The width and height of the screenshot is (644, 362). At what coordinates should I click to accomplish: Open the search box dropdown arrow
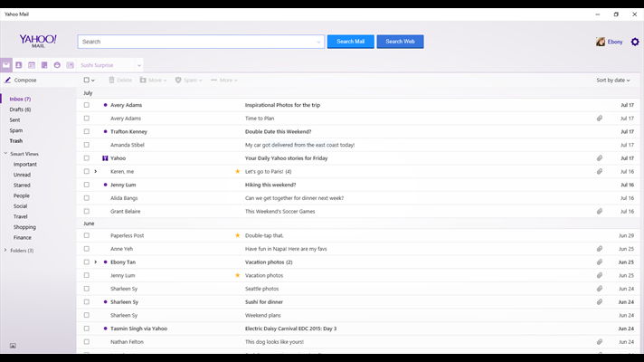pyautogui.click(x=318, y=42)
